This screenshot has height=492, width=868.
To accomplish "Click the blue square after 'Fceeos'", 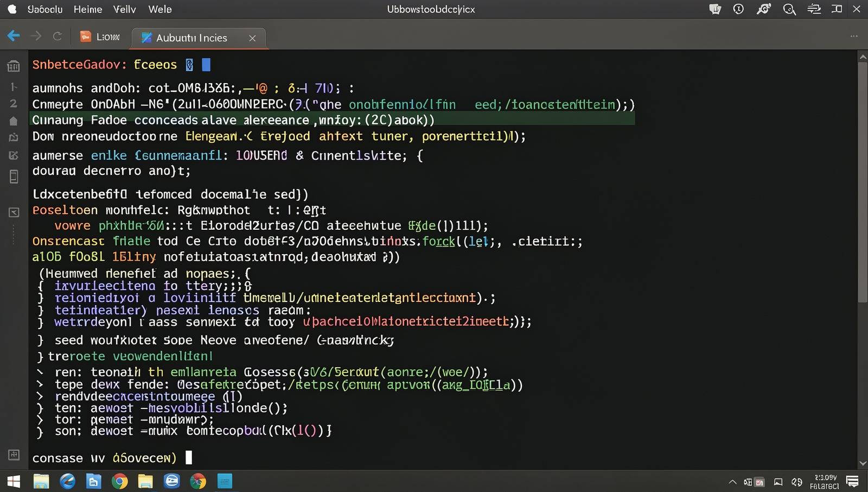I will 206,65.
